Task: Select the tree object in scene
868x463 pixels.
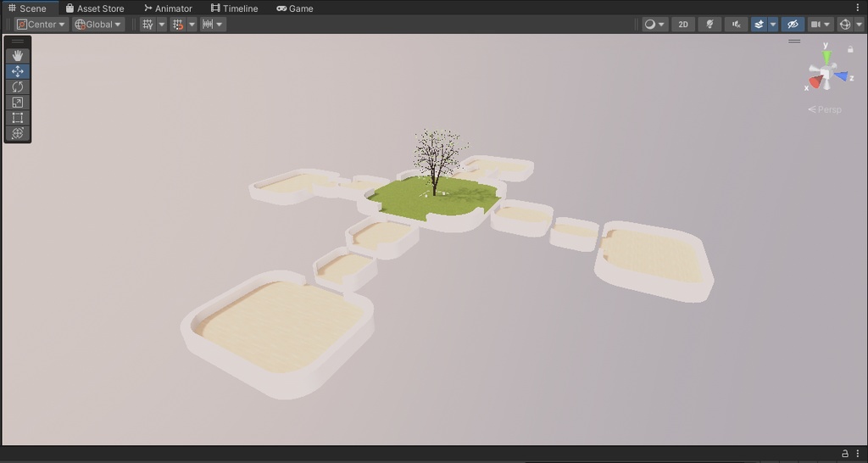Action: 437,160
